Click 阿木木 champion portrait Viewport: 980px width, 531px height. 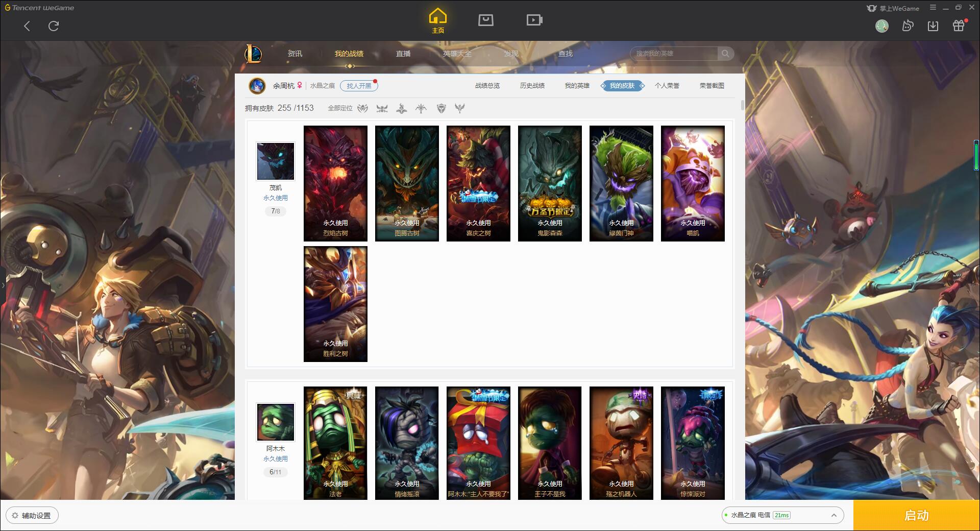tap(276, 422)
